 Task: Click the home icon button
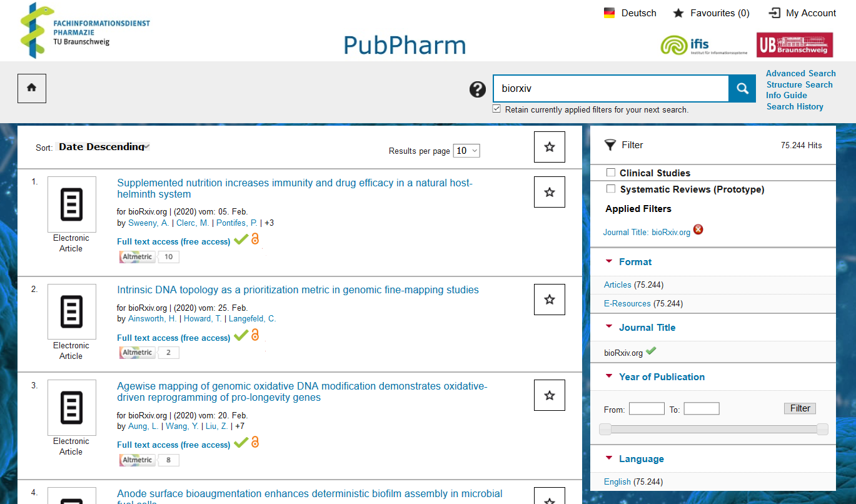point(32,88)
